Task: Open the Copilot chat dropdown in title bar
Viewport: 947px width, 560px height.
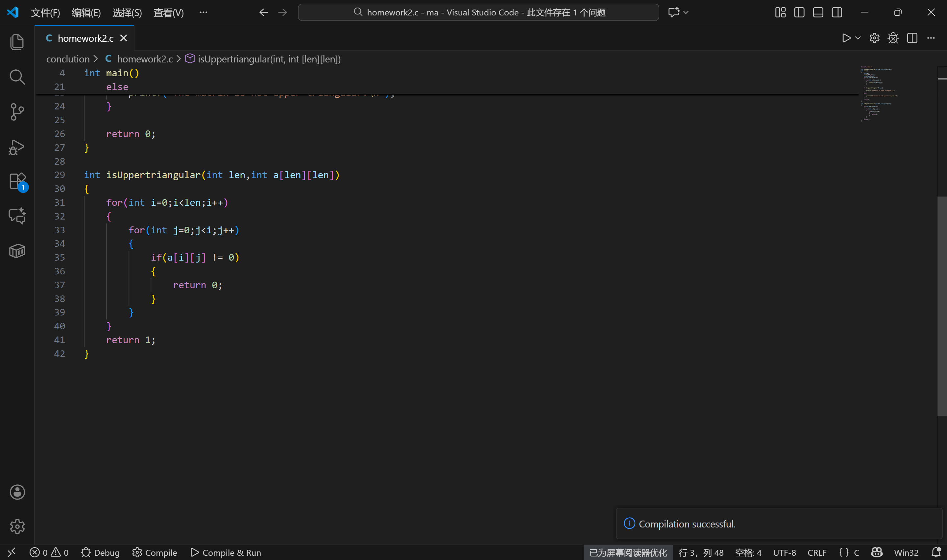Action: tap(686, 12)
